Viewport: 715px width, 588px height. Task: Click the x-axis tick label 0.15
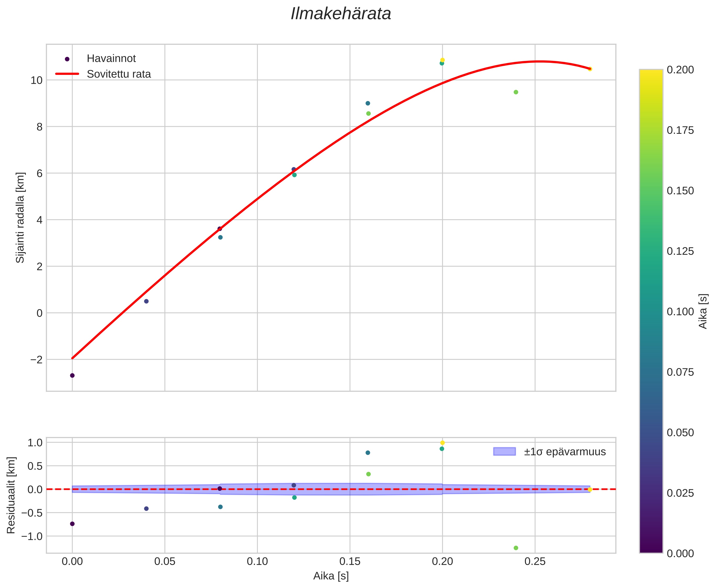tap(350, 562)
